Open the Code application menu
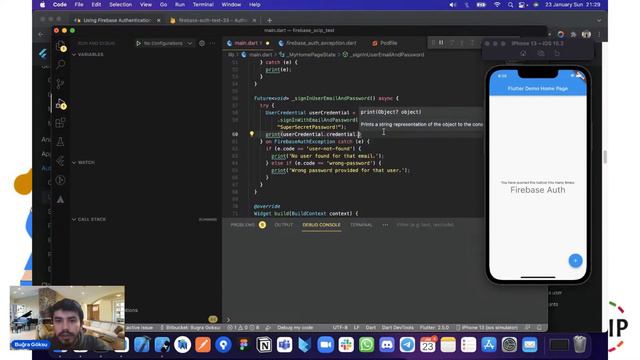 (x=60, y=4)
